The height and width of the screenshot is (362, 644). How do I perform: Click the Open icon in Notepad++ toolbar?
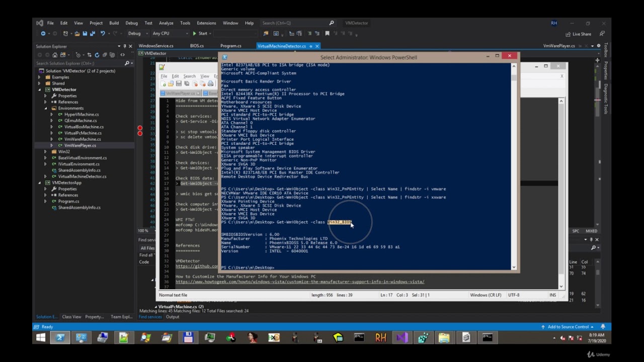171,84
